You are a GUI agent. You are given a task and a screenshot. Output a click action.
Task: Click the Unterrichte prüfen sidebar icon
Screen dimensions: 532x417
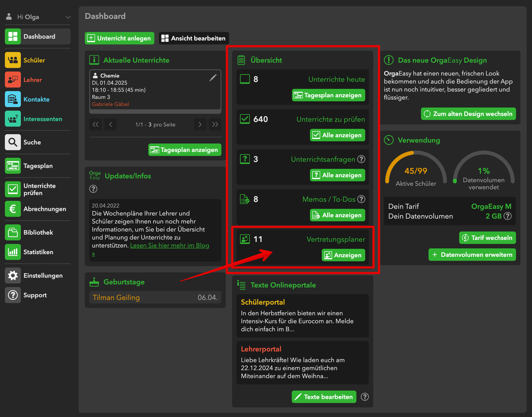(13, 189)
